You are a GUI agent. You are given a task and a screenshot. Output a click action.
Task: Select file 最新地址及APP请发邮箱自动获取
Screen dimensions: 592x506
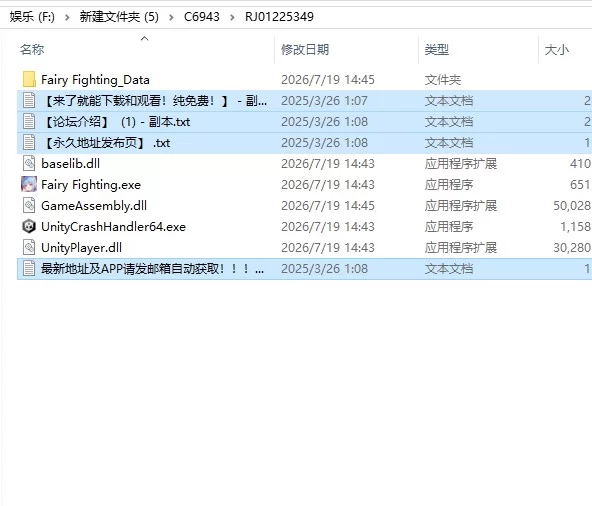153,268
